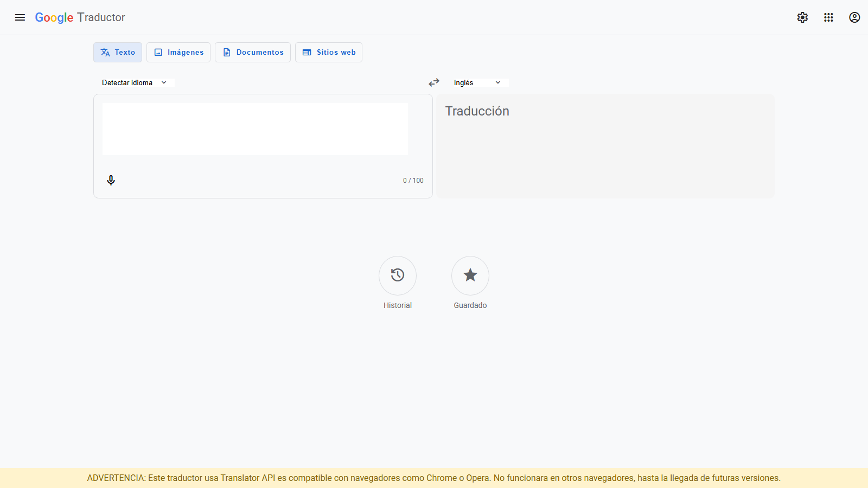Click the swap languages arrows icon
This screenshot has width=868, height=488.
coord(433,82)
